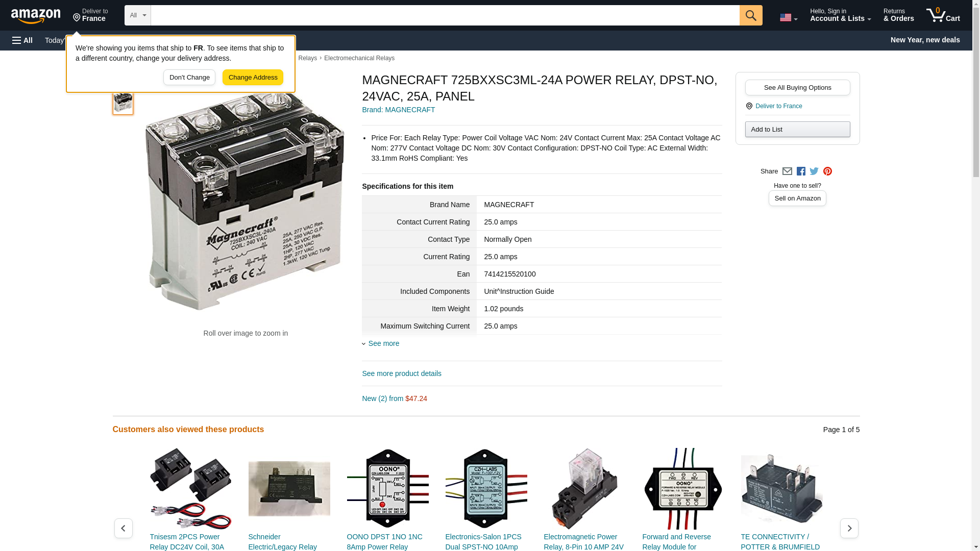Screen dimensions: 980x551
Task: Open the Amazon home logo
Action: coord(36,16)
